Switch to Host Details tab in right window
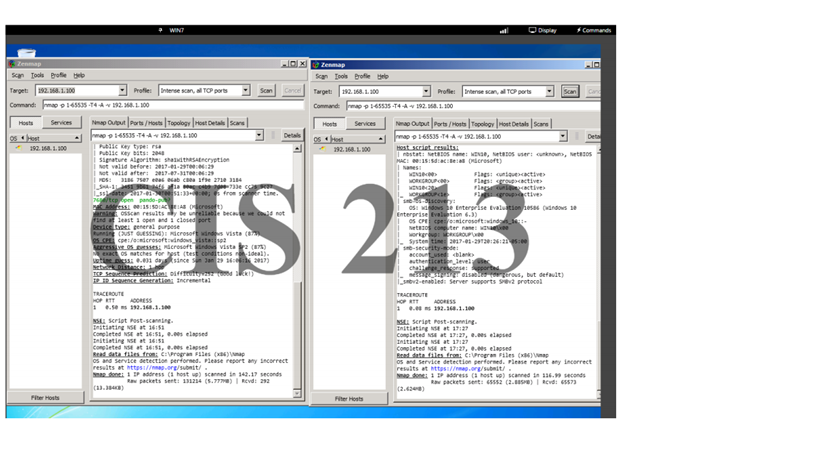 point(514,124)
